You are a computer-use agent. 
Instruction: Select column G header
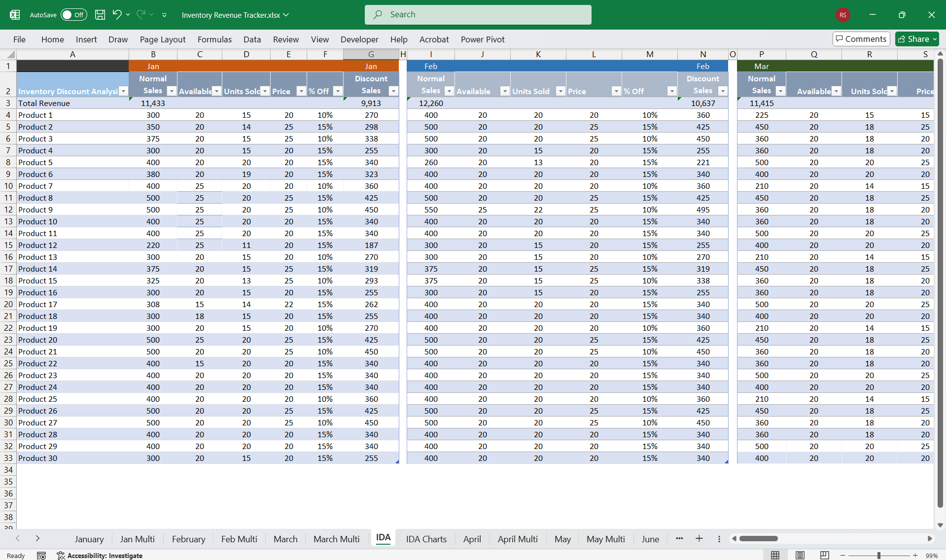[371, 54]
